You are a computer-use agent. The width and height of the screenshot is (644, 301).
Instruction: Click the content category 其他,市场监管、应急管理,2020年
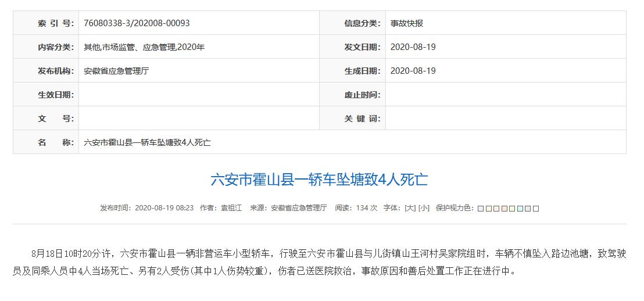pos(144,47)
